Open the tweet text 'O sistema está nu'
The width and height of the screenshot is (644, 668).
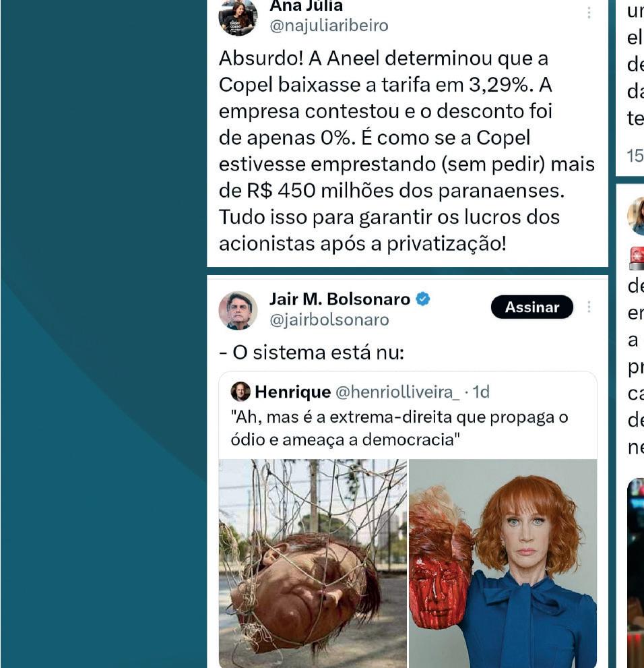click(x=312, y=353)
